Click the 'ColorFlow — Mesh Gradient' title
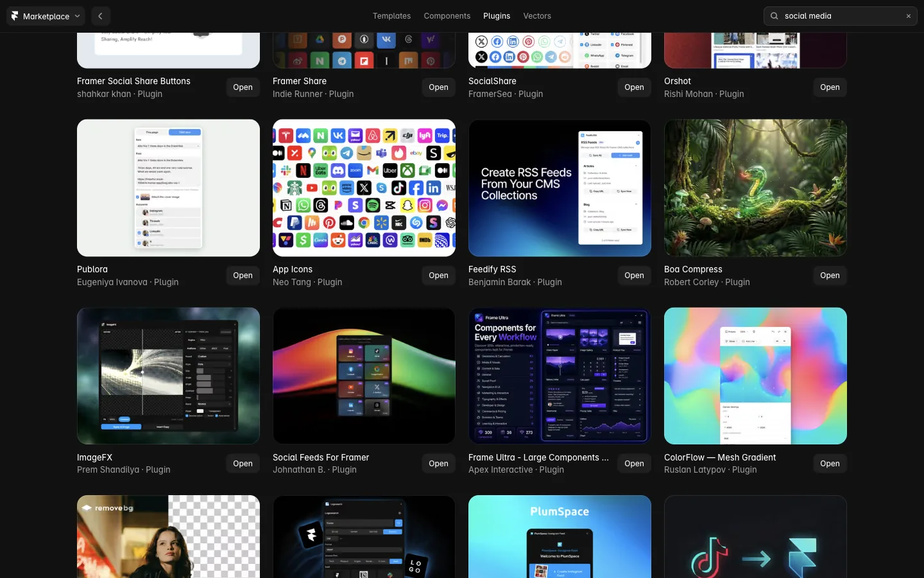This screenshot has width=924, height=578. click(720, 457)
